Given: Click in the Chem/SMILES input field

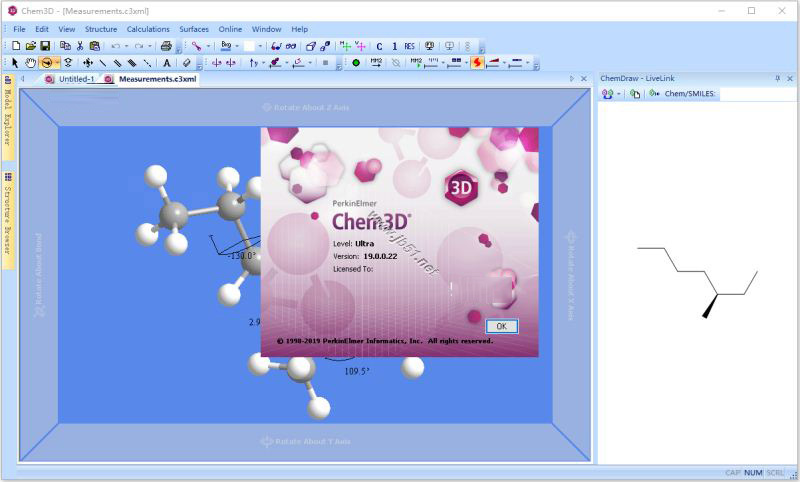Looking at the screenshot, I should (757, 94).
